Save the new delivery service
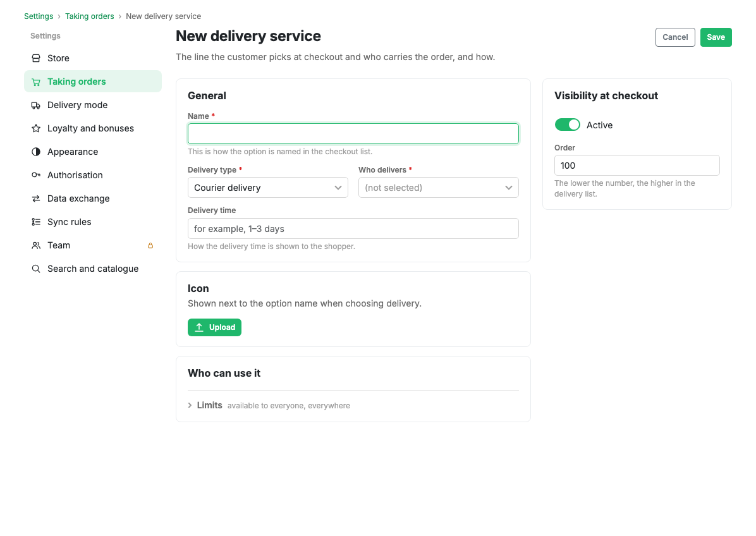This screenshot has width=756, height=536. point(716,37)
